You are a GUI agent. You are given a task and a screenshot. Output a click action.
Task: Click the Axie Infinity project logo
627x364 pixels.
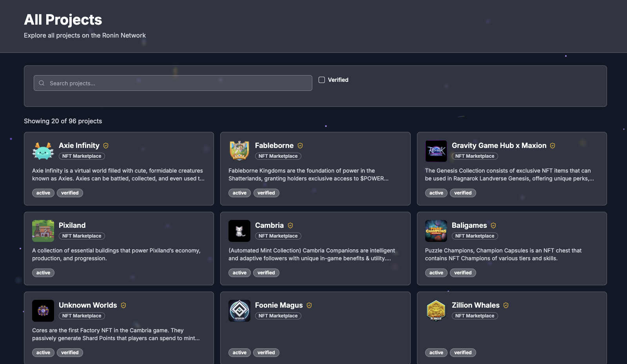click(43, 151)
